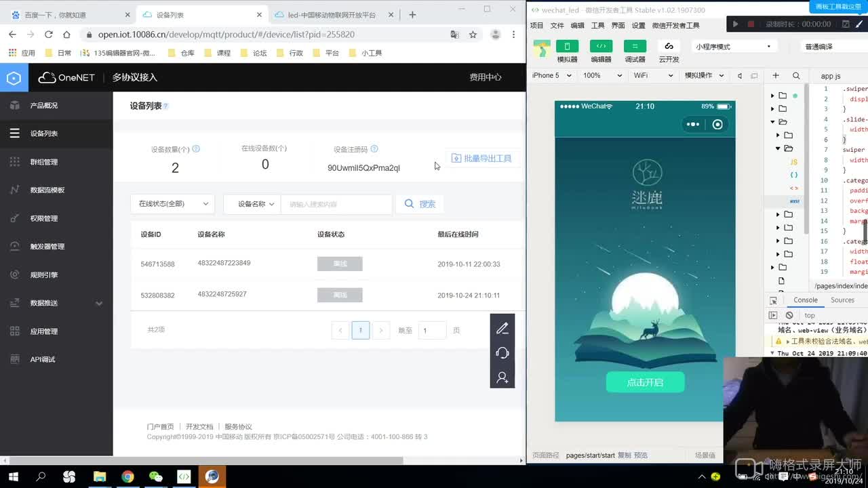Image resolution: width=868 pixels, height=488 pixels.
Task: Open 在线状态(全部) dropdown
Action: click(x=172, y=204)
